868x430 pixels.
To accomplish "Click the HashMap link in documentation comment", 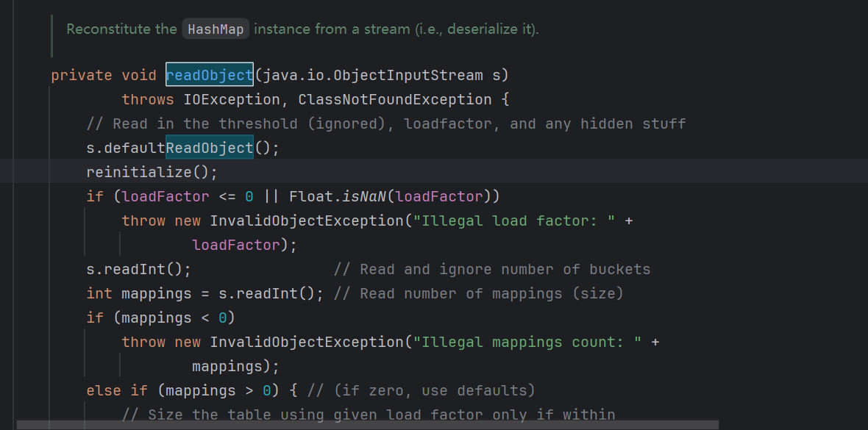I will click(x=216, y=29).
